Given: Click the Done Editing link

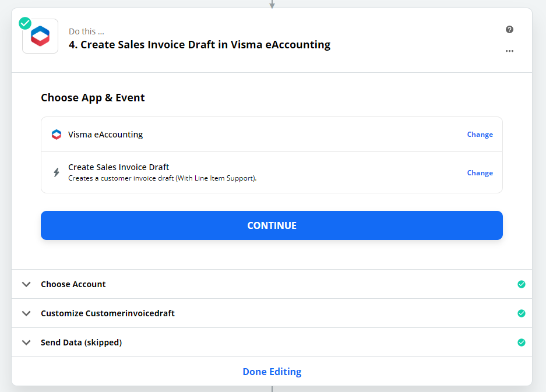Looking at the screenshot, I should click(x=272, y=372).
